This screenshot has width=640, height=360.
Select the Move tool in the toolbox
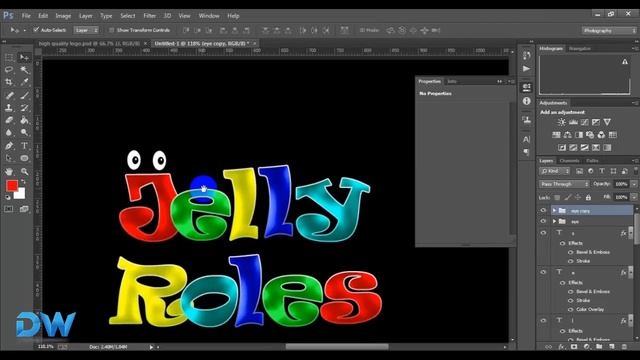24,58
